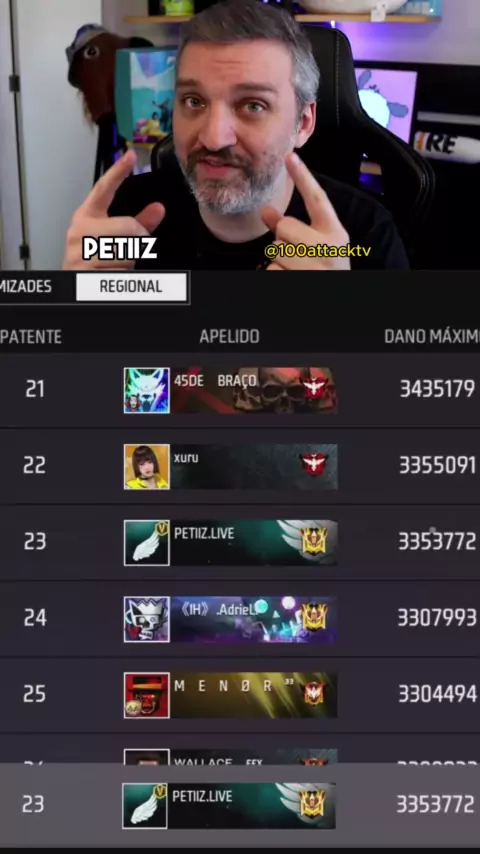The width and height of the screenshot is (480, 854).
Task: Open xuru player avatar
Action: click(147, 467)
